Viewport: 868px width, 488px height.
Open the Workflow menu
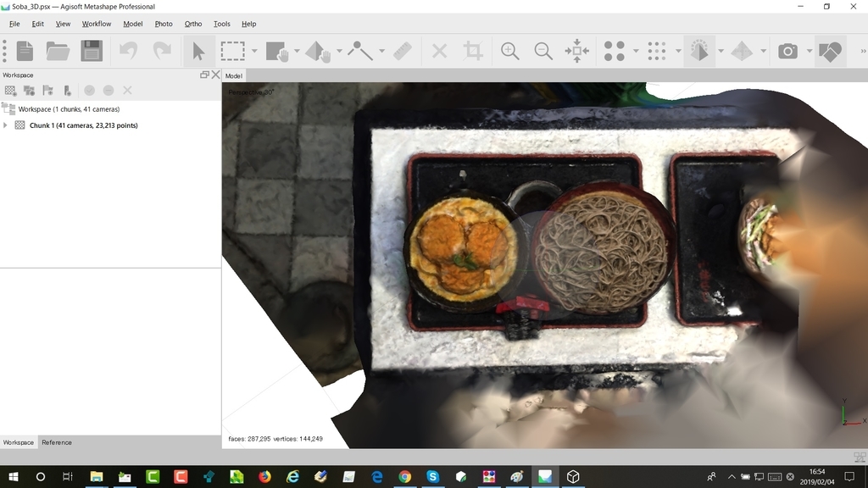pos(97,24)
